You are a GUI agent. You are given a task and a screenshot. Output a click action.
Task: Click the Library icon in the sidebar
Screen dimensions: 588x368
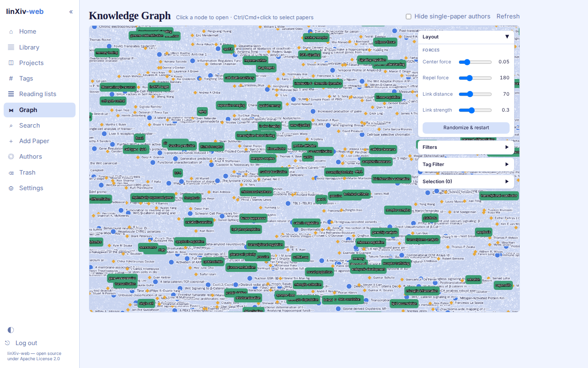tap(11, 47)
